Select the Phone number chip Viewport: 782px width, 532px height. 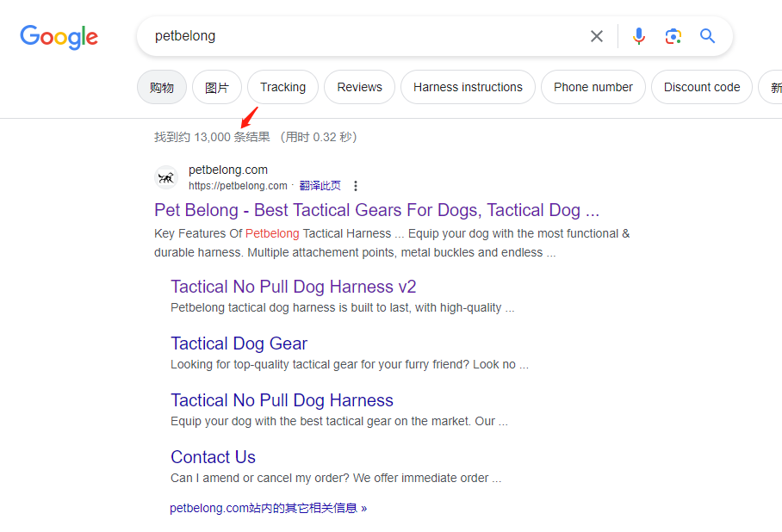[x=593, y=87]
